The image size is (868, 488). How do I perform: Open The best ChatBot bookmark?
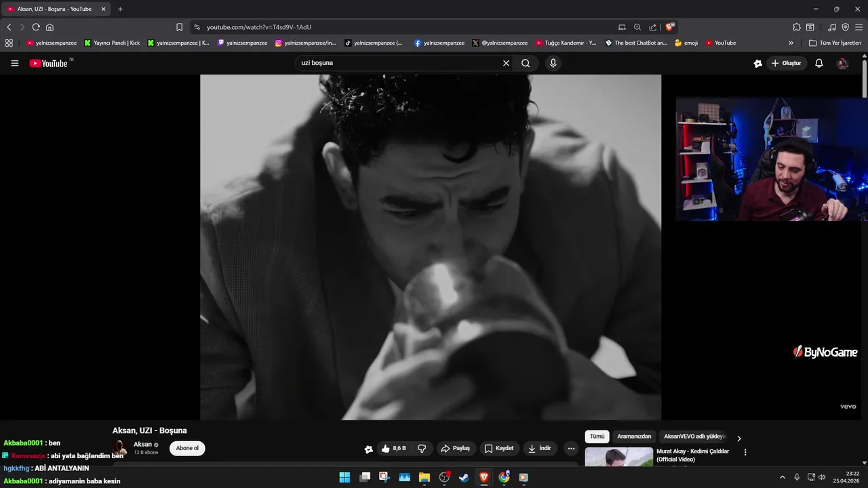636,43
